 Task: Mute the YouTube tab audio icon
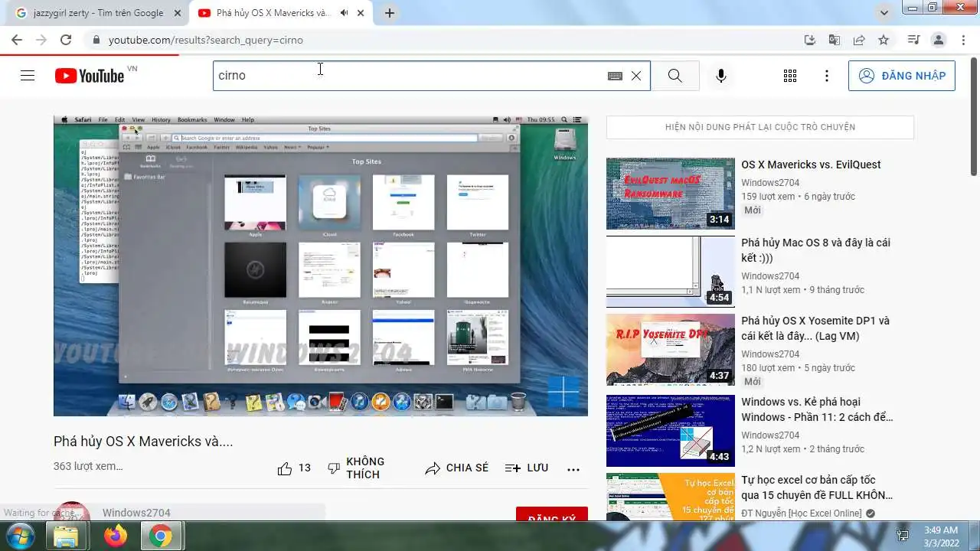(x=345, y=13)
